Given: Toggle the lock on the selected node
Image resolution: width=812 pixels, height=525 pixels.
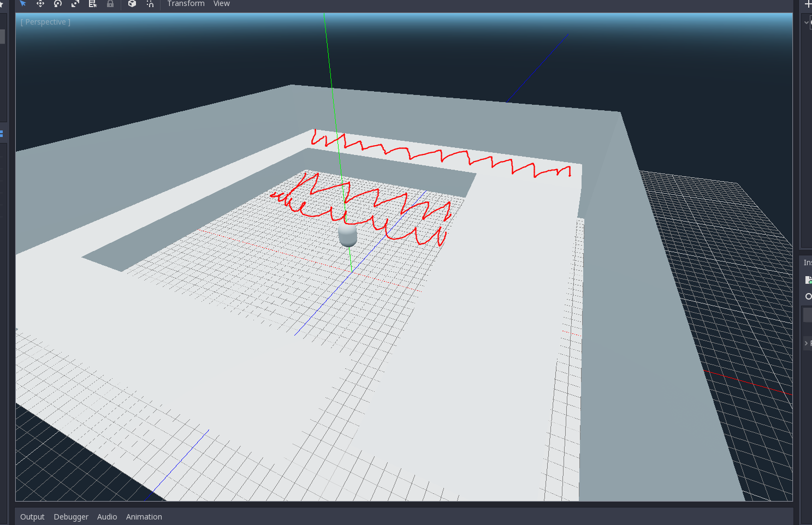Looking at the screenshot, I should (110, 4).
